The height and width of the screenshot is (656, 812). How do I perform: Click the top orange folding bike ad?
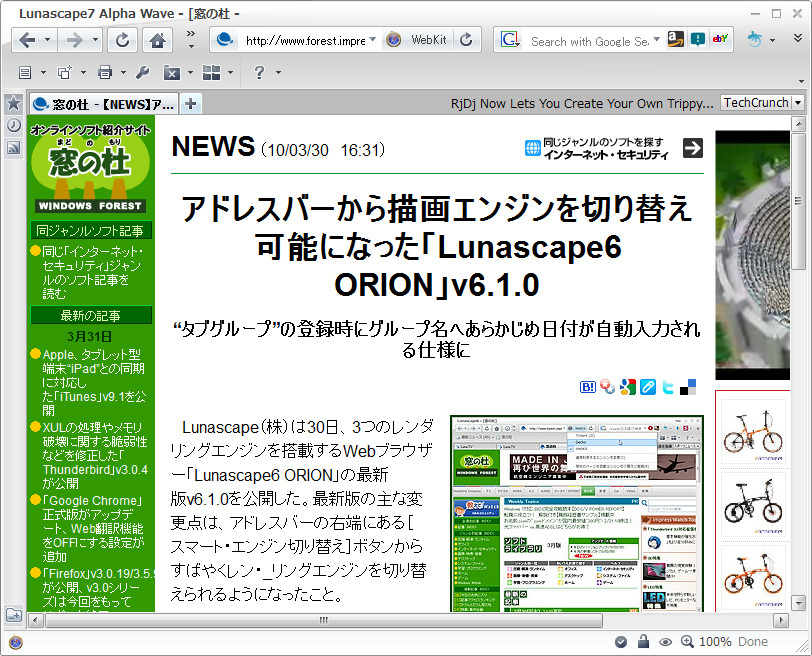pyautogui.click(x=753, y=431)
